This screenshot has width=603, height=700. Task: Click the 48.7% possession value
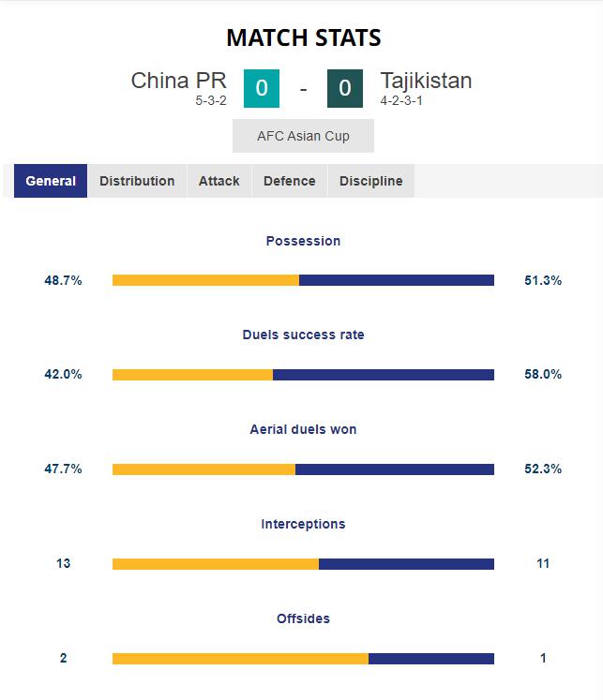point(63,280)
